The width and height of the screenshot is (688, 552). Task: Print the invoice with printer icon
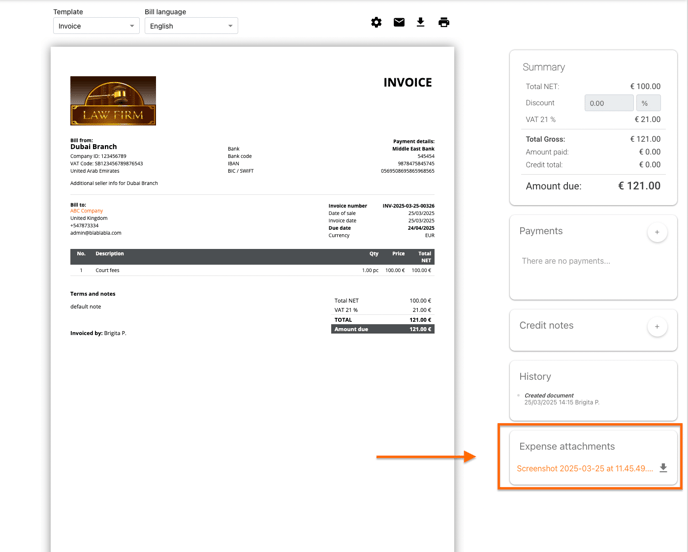[x=444, y=22]
